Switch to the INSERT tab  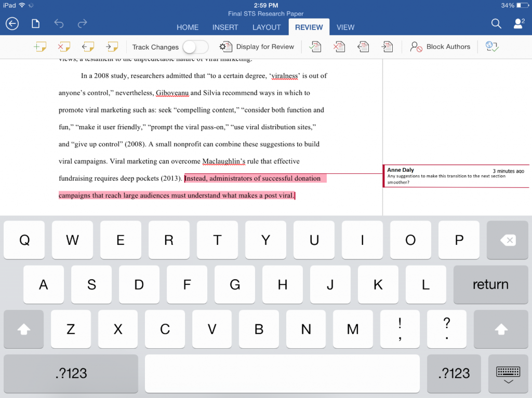[225, 27]
